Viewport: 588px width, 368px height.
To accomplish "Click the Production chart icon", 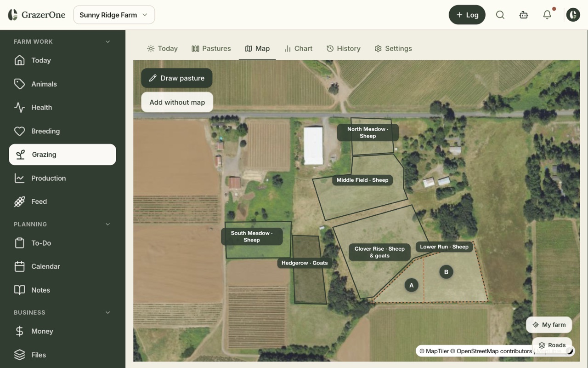I will click(x=19, y=178).
